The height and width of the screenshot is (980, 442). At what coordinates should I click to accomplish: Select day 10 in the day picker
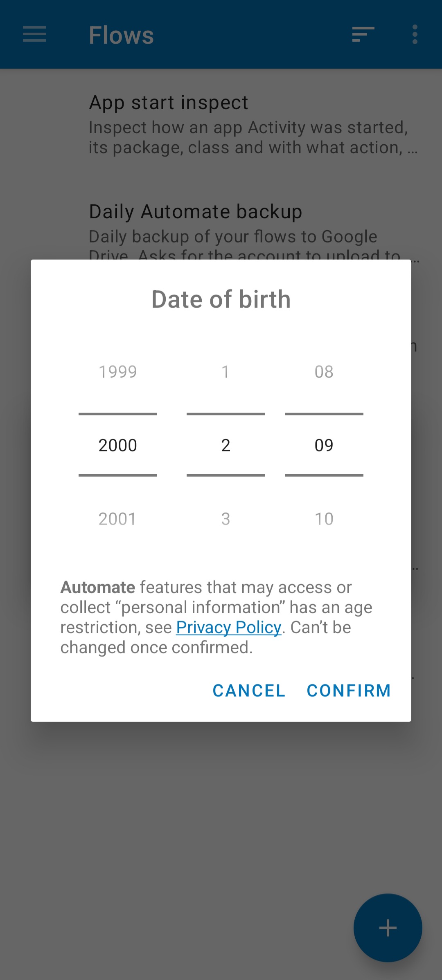(x=324, y=519)
